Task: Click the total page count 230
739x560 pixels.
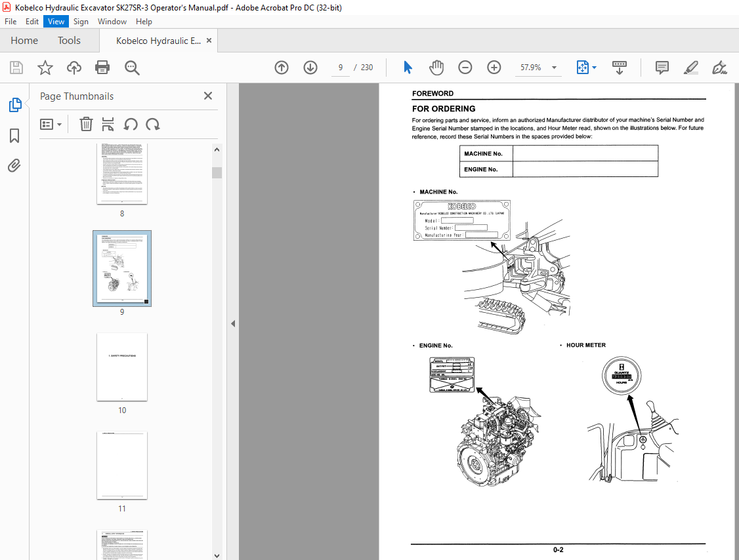Action: click(367, 68)
